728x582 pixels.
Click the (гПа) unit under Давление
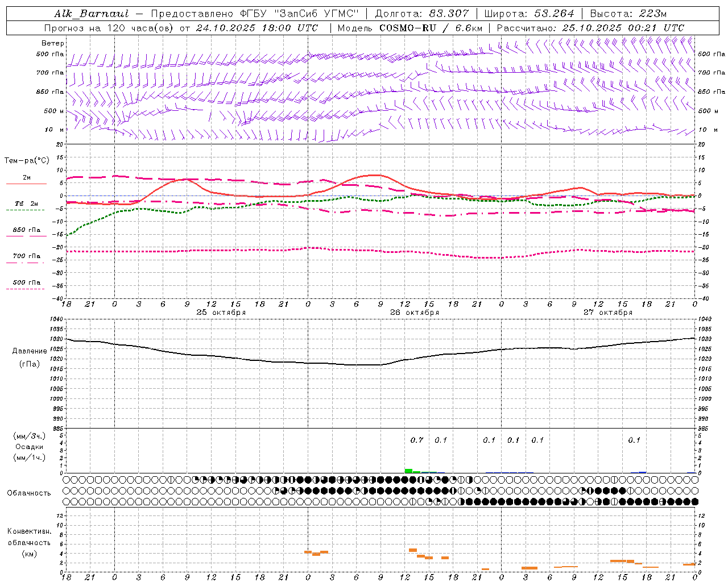(30, 364)
